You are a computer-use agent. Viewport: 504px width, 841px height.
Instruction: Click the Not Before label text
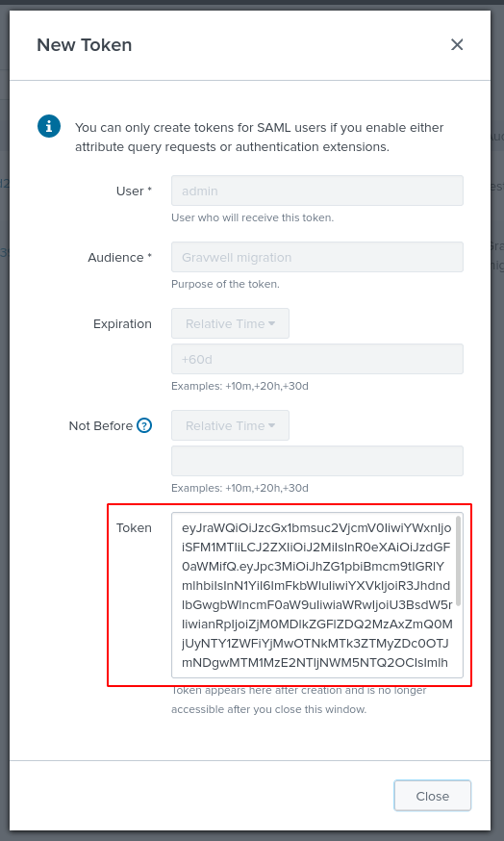coord(101,426)
